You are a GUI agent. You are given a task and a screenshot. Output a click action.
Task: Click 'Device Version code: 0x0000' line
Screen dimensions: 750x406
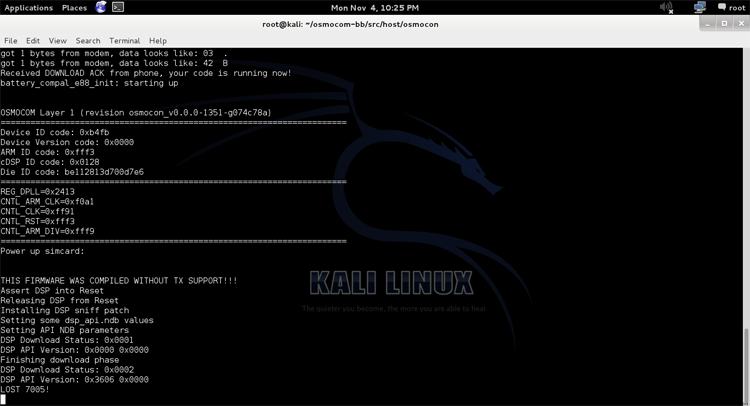(67, 143)
